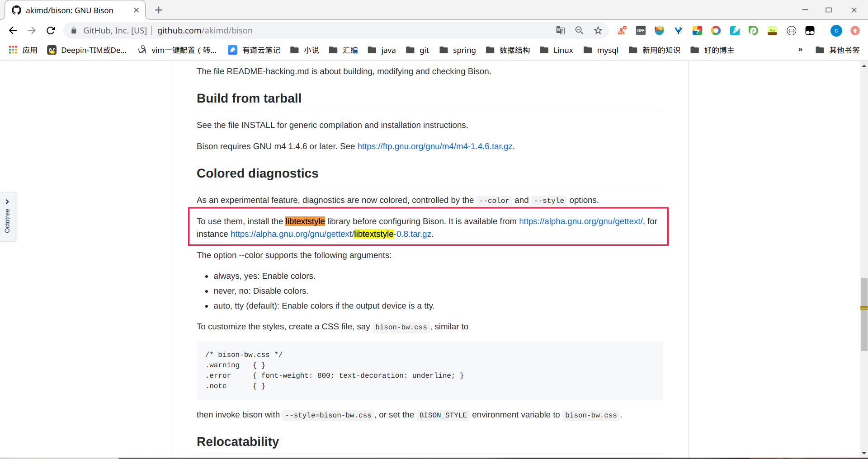This screenshot has height=459, width=868.
Task: Bookmark this page with star icon
Action: pos(598,30)
